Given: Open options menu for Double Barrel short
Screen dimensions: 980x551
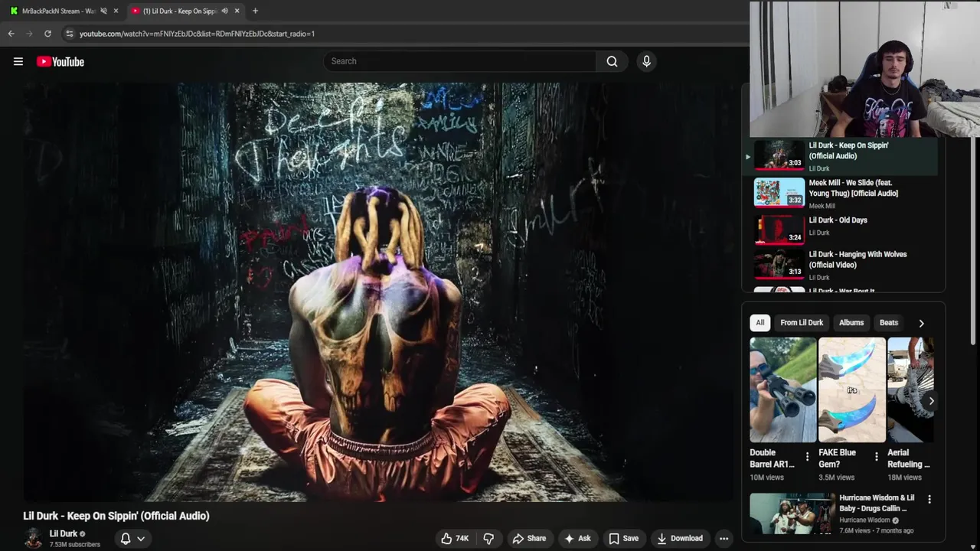Looking at the screenshot, I should [807, 457].
